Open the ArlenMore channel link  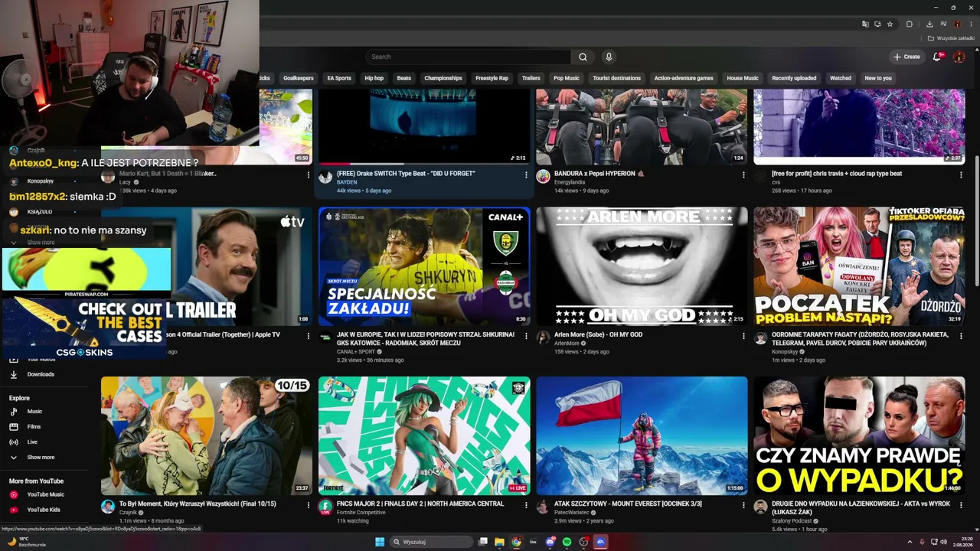567,344
